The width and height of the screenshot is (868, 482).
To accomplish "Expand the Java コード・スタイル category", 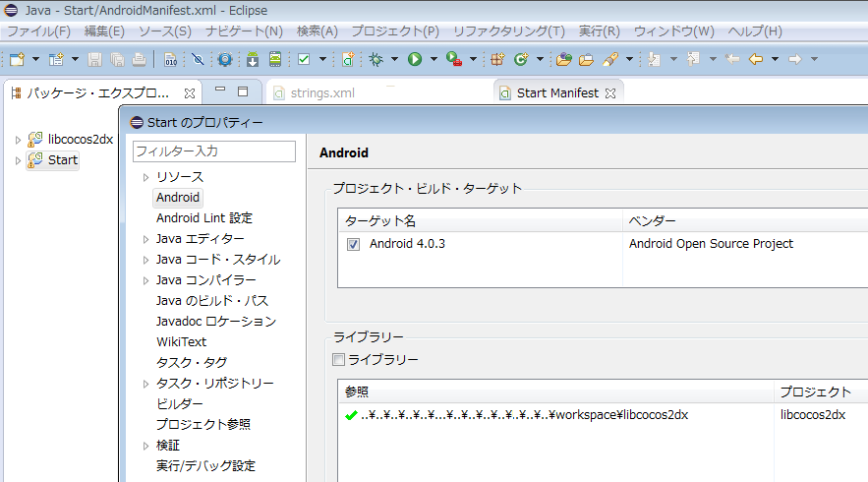I will click(145, 260).
